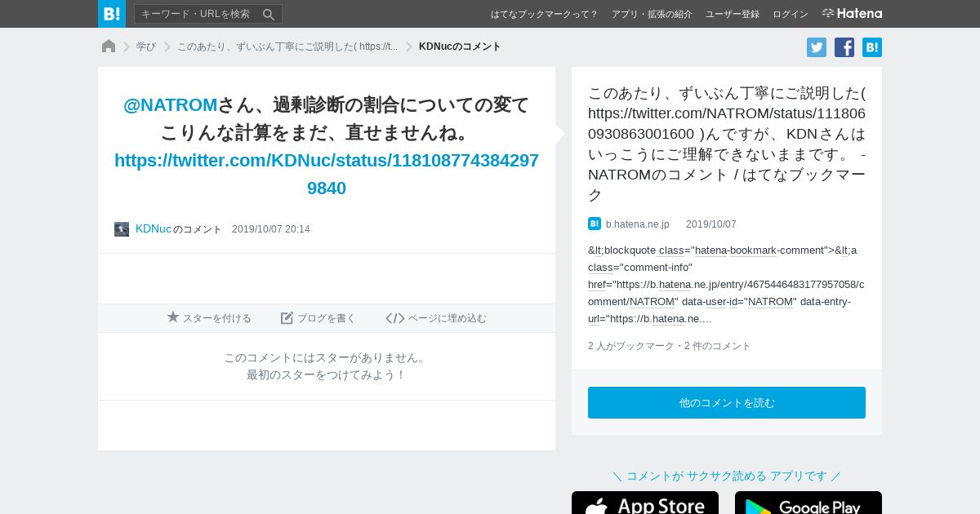Image resolution: width=980 pixels, height=514 pixels.
Task: Open the App Store download badge
Action: coord(645,503)
